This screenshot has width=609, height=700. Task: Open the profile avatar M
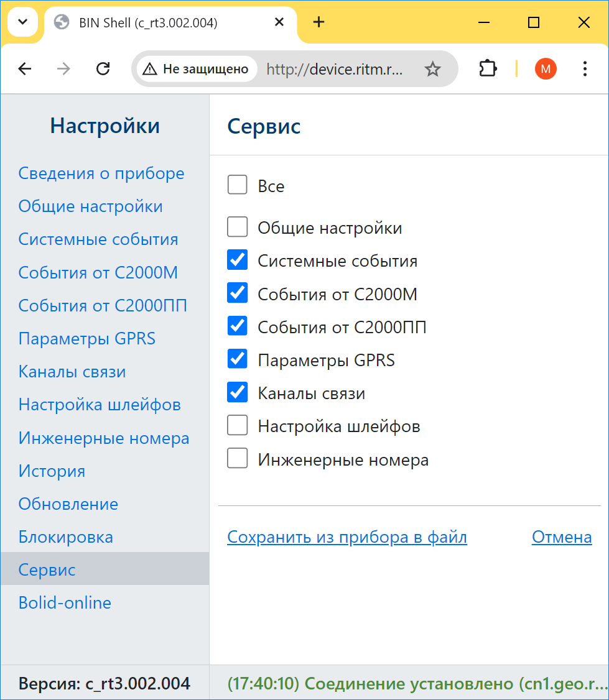(546, 69)
